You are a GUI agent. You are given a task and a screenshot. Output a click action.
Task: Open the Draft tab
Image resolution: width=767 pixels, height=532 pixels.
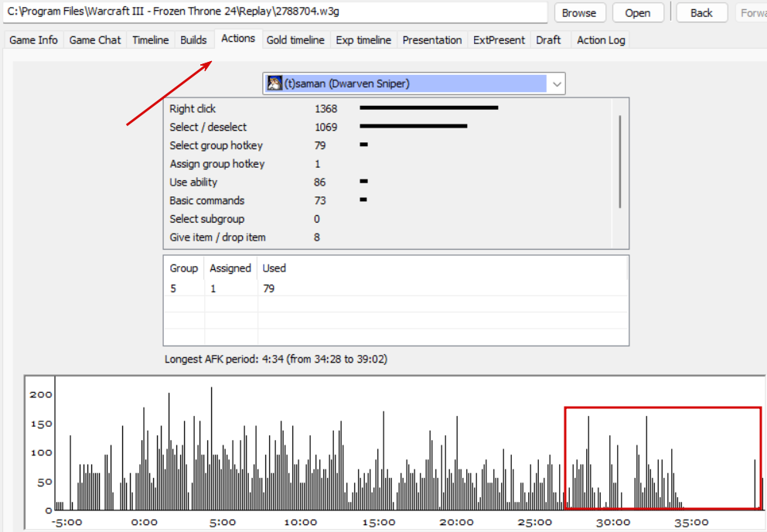pos(548,40)
